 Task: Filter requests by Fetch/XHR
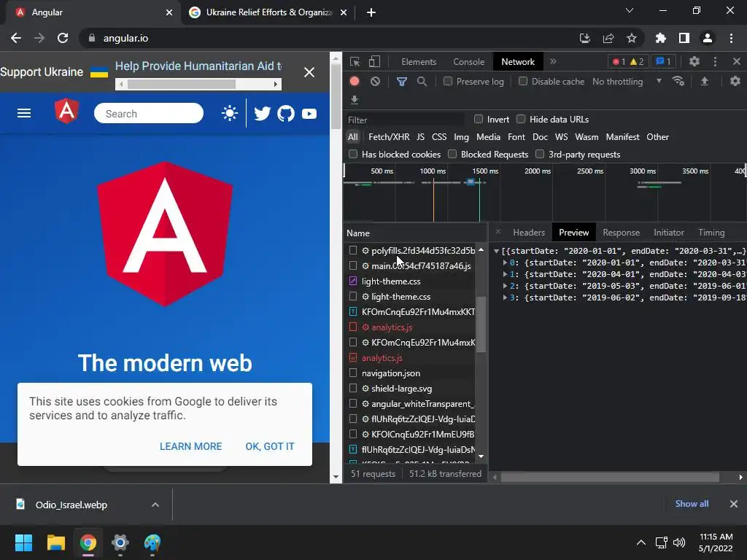click(389, 137)
